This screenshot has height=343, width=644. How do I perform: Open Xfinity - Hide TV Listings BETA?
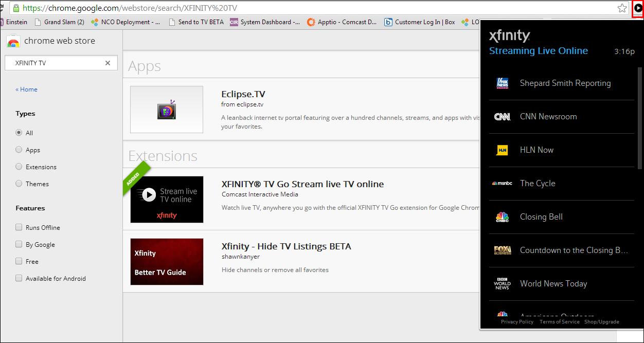(x=286, y=246)
